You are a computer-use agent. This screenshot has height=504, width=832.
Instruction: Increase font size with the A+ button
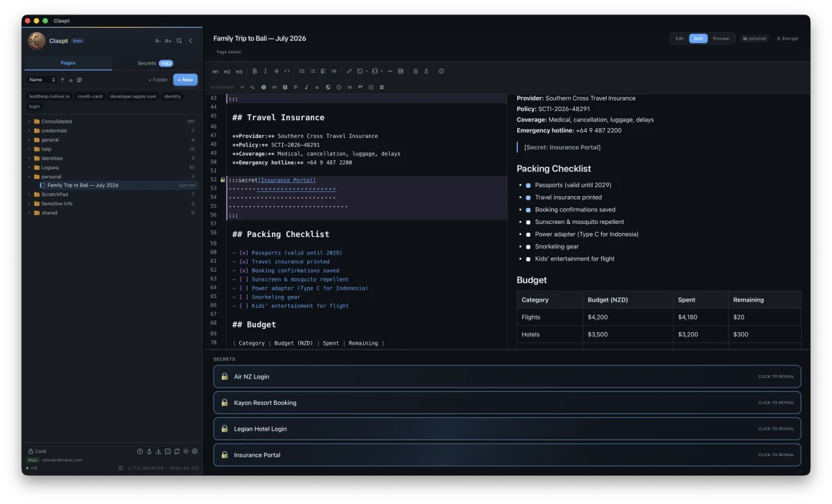point(168,41)
